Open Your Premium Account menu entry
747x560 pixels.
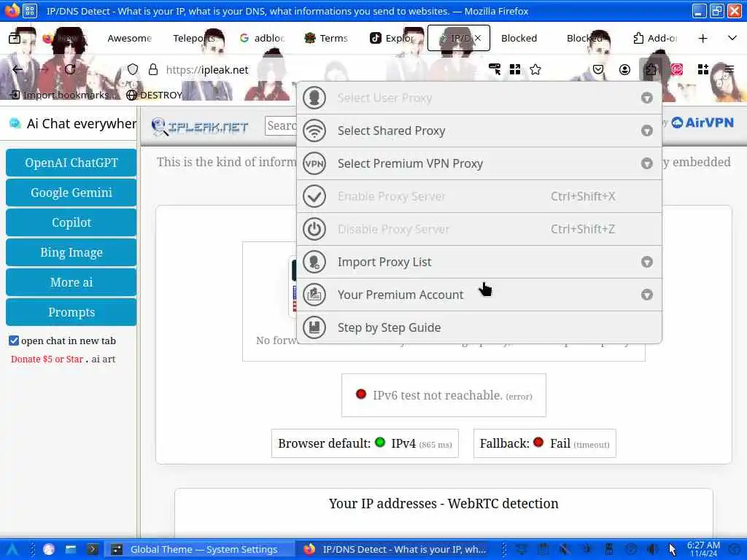pyautogui.click(x=479, y=295)
